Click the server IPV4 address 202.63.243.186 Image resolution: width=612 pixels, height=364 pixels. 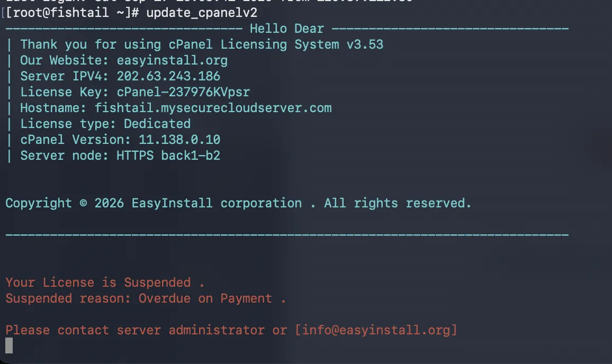pos(168,76)
